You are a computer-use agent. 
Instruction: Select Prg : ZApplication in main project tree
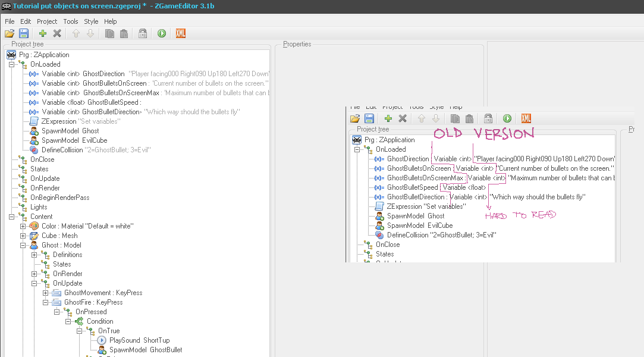point(44,55)
